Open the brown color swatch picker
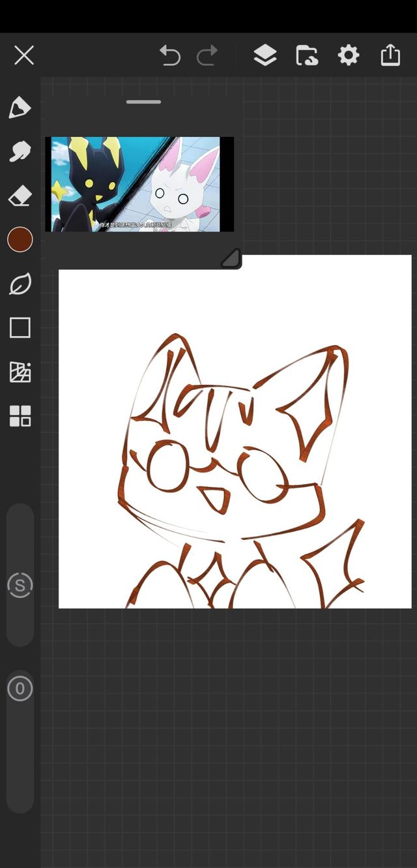Image resolution: width=417 pixels, height=868 pixels. (x=20, y=240)
